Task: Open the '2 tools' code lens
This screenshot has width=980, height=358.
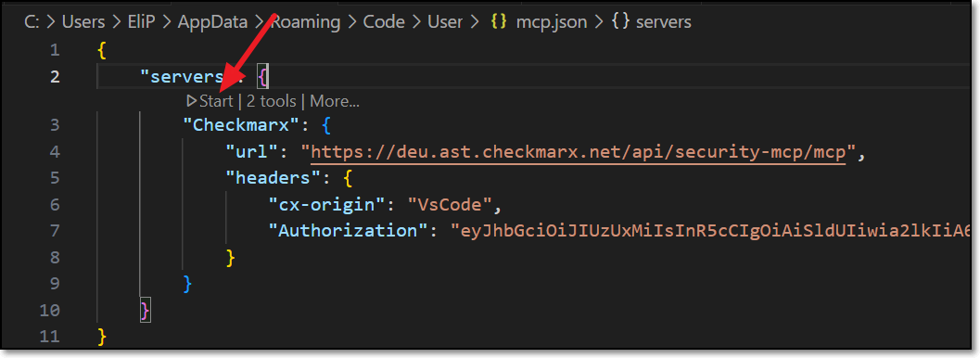Action: (x=272, y=100)
